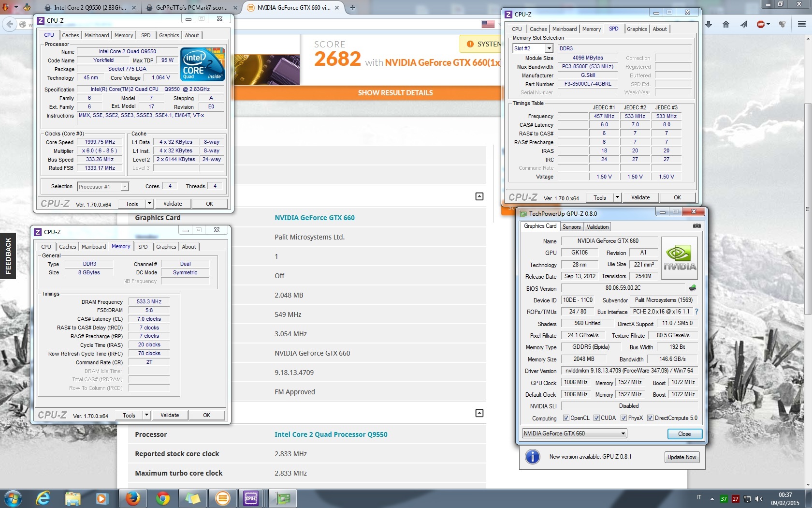Toggle PhysX checkbox in GPU-Z
The height and width of the screenshot is (508, 812).
coord(623,418)
